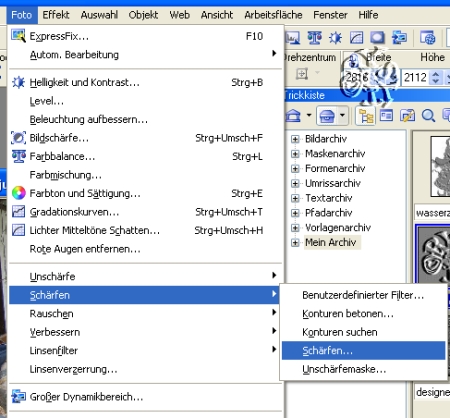Image resolution: width=450 pixels, height=418 pixels.
Task: Select the Vorlagenarchiv label in tree
Action: point(338,228)
